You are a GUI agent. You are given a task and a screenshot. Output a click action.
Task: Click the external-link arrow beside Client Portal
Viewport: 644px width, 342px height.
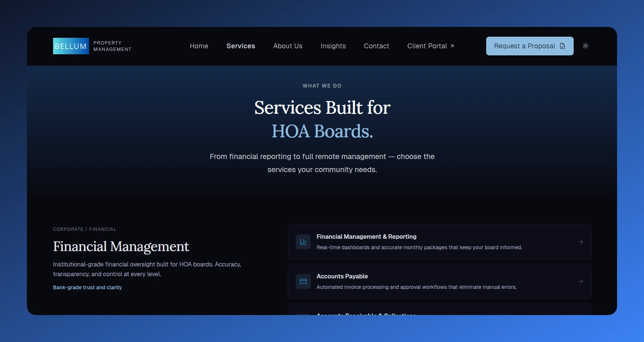(452, 46)
